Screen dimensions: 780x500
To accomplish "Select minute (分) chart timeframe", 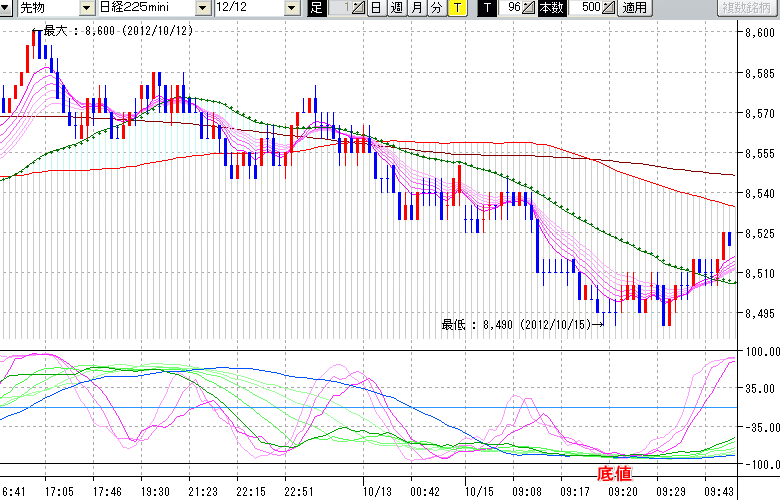I will pos(435,8).
